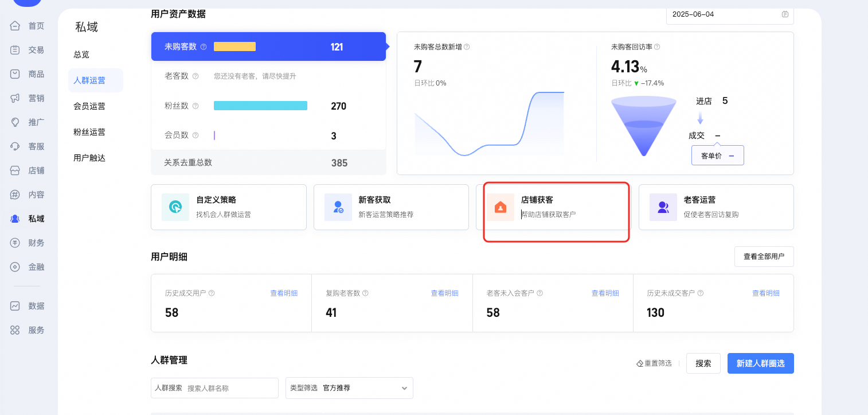
Task: Click help icon next to 未购客回访率
Action: click(657, 47)
